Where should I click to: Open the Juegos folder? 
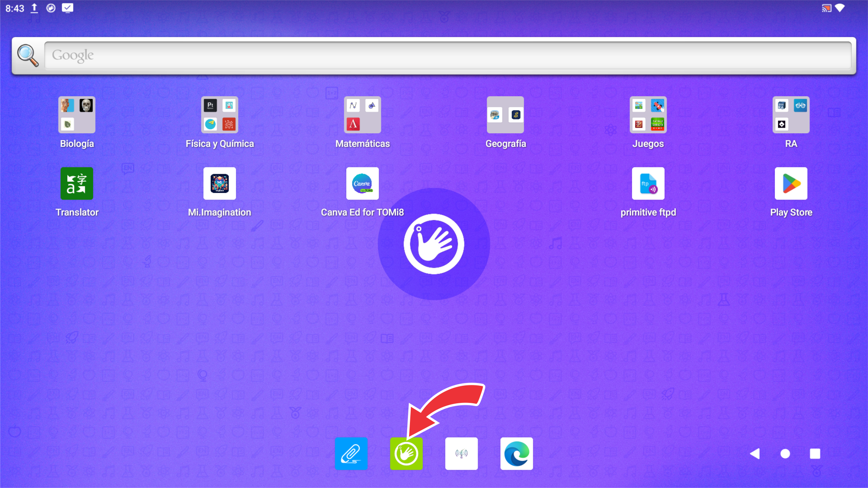[x=648, y=115]
